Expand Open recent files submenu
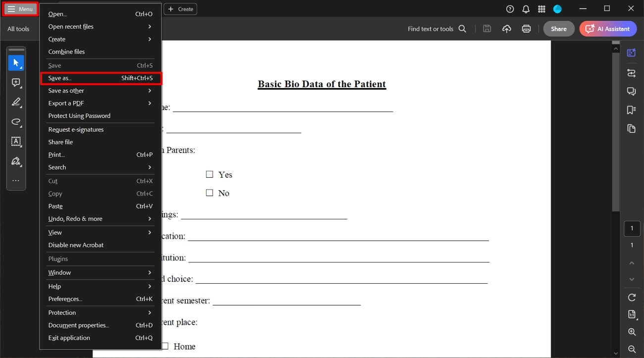 point(101,27)
